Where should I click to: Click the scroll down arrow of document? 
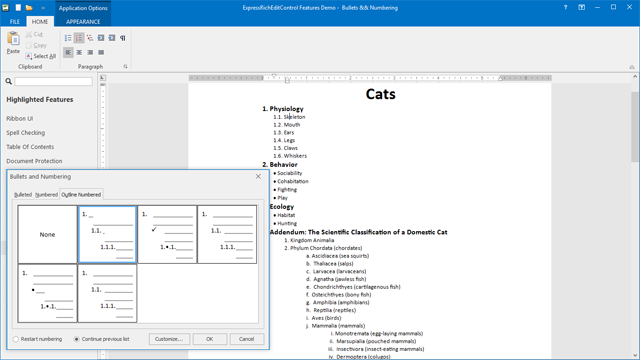(635, 356)
